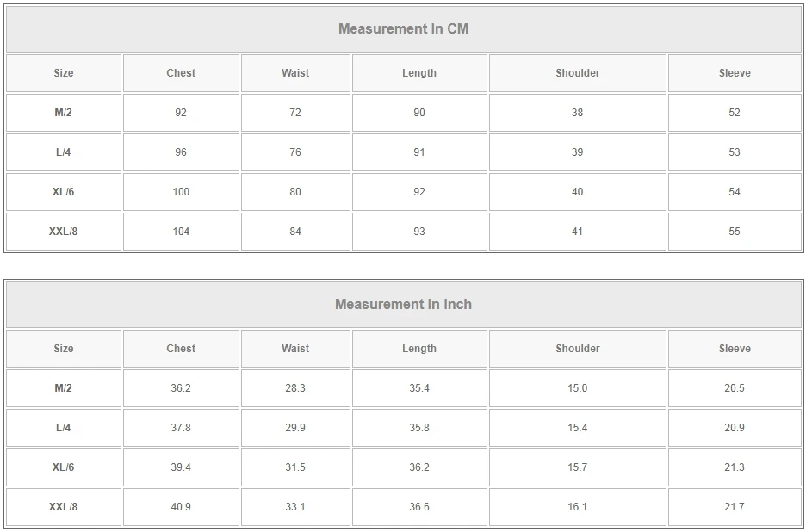806x532 pixels.
Task: Click waist value 72 in the CM table
Action: 295,113
